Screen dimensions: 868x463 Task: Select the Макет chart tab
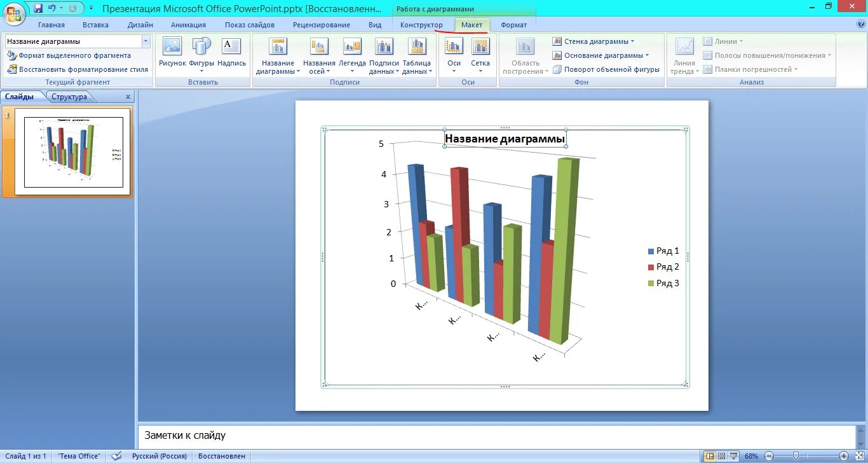(x=472, y=25)
